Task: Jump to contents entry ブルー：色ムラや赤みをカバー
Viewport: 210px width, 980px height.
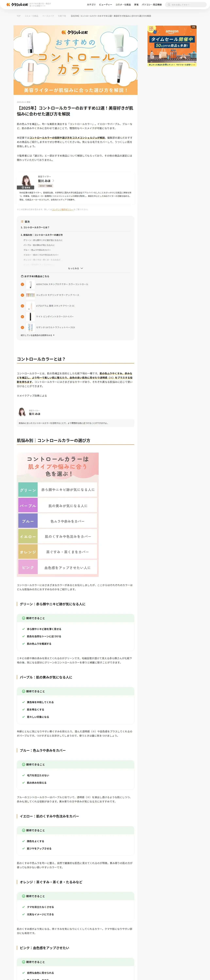Action: [x=37, y=250]
